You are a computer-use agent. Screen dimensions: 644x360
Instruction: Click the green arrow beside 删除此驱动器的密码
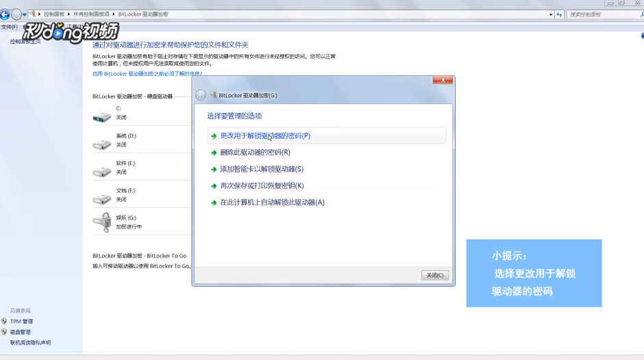(x=214, y=153)
